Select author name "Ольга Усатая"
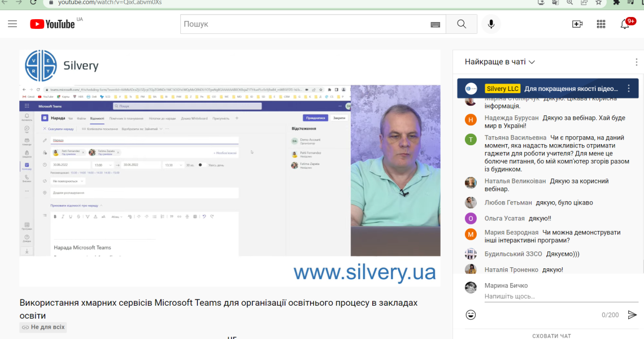 (504, 219)
